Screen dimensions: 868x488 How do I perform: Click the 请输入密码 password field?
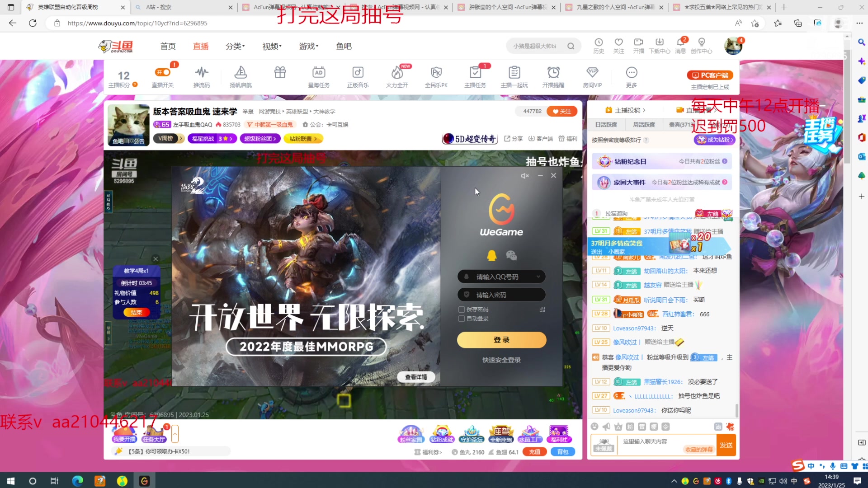tap(501, 295)
